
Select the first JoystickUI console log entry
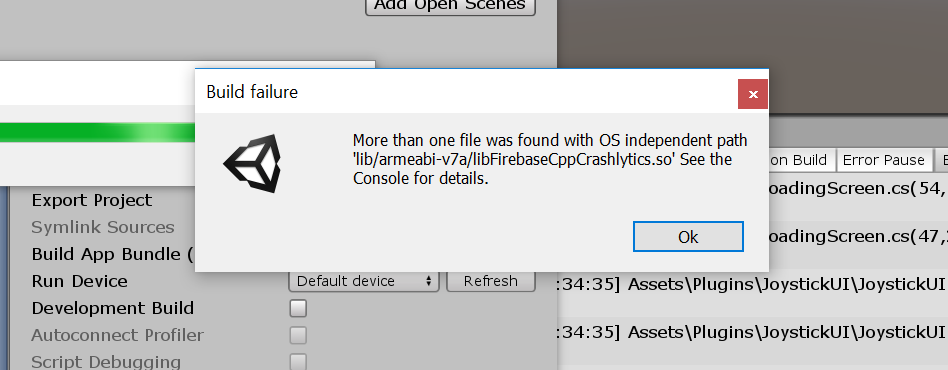click(752, 284)
